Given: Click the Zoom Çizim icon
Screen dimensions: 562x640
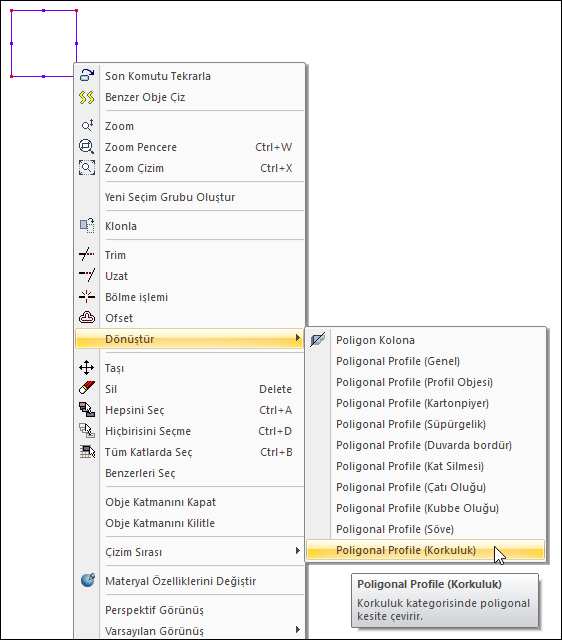Looking at the screenshot, I should [87, 168].
